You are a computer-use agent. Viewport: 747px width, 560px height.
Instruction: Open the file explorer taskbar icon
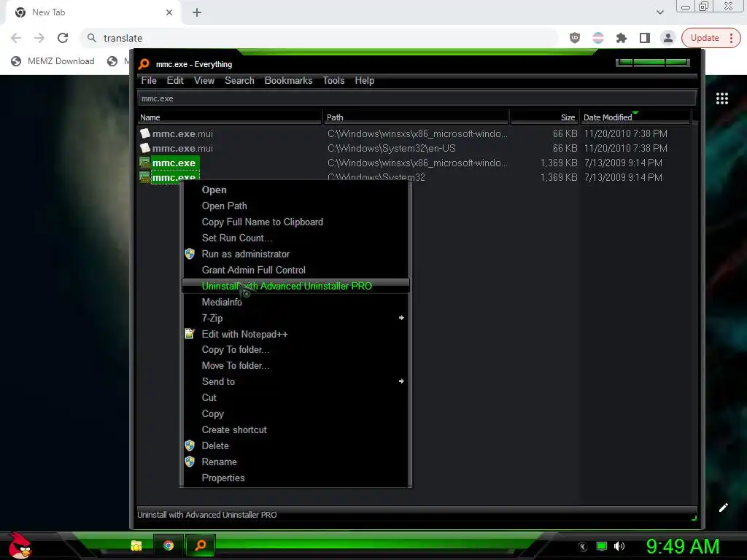[x=136, y=545]
